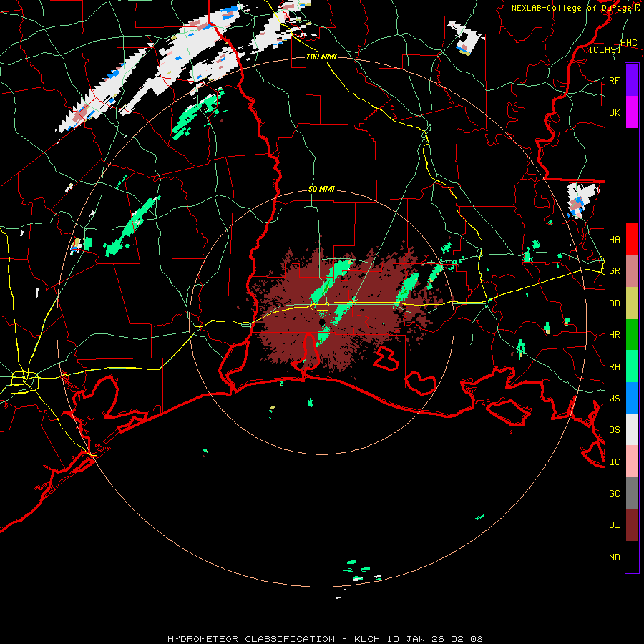The width and height of the screenshot is (644, 644).
Task: Select the BD yellow-olive legend swatch
Action: click(632, 303)
